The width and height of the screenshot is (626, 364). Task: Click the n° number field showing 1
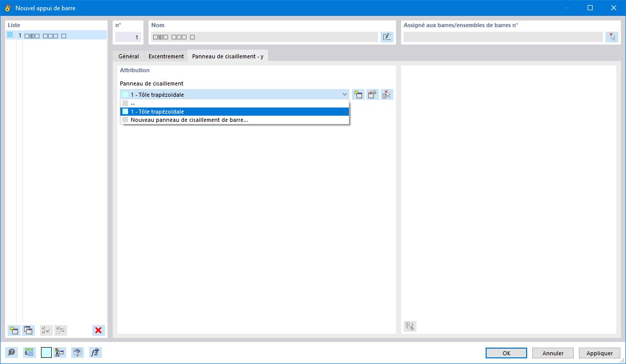pos(128,37)
